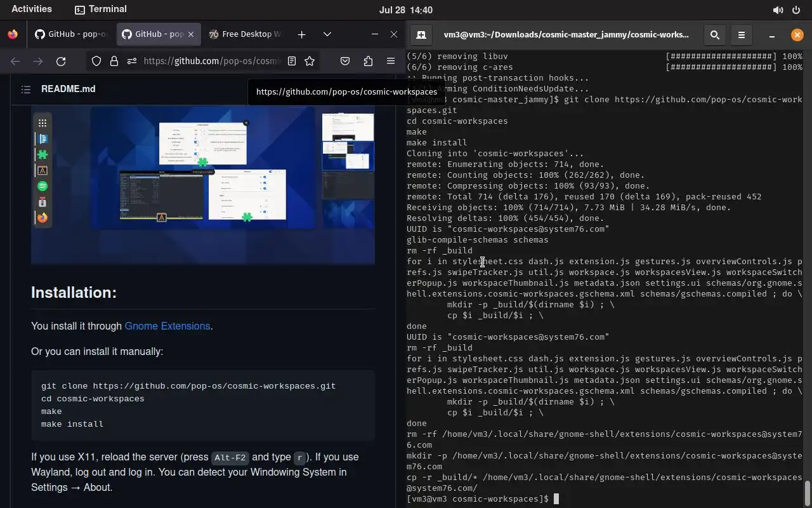
Task: Click the app grid icon in the screenshot dock
Action: pyautogui.click(x=43, y=123)
